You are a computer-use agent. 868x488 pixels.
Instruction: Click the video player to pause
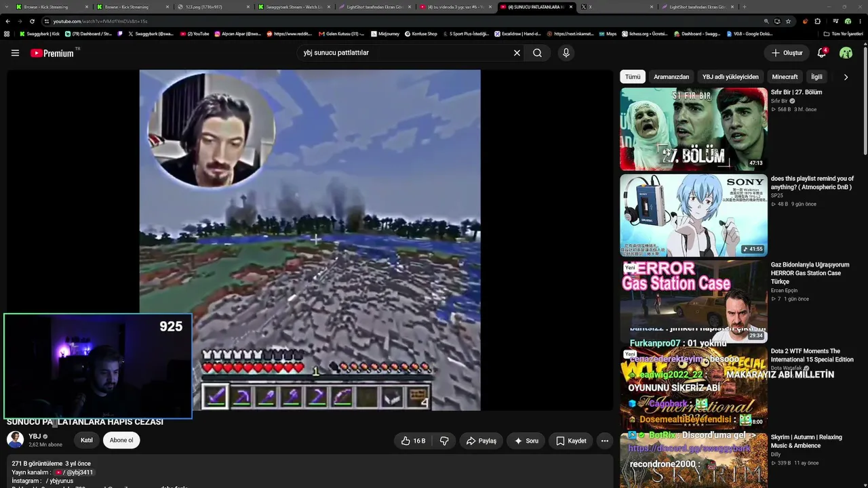tap(310, 240)
